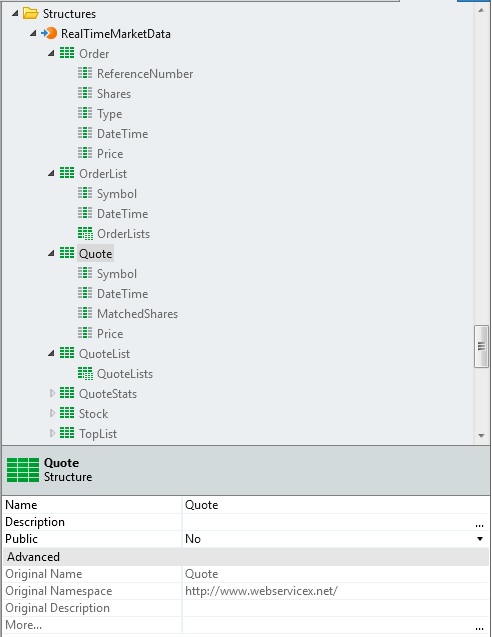Image resolution: width=492 pixels, height=637 pixels.
Task: Collapse the OrderList structure
Action: pyautogui.click(x=51, y=173)
